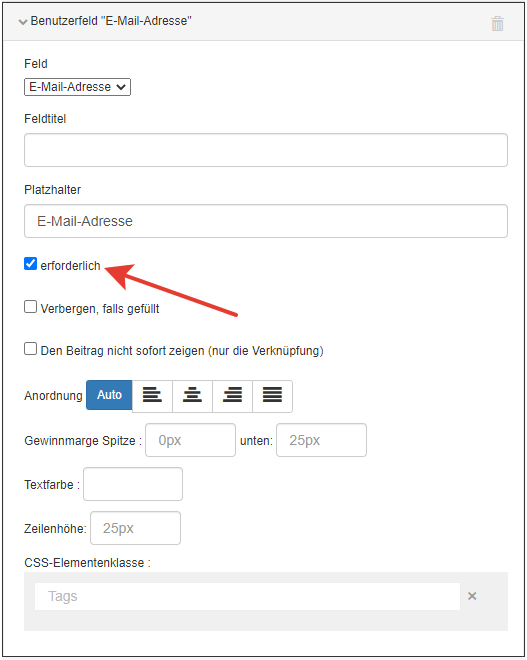This screenshot has height=660, width=527.
Task: Tick "Den Beitrag nicht sofort zeigen" checkbox
Action: [30, 349]
